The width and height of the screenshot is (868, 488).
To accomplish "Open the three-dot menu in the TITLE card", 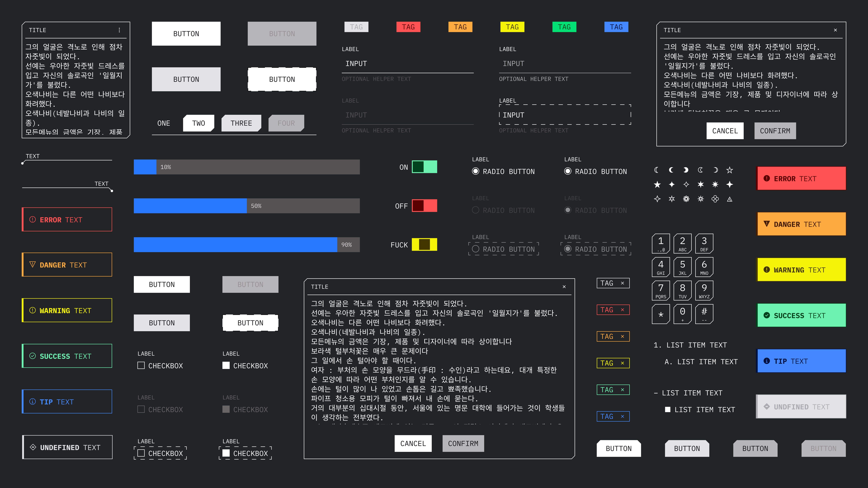I will click(x=119, y=30).
